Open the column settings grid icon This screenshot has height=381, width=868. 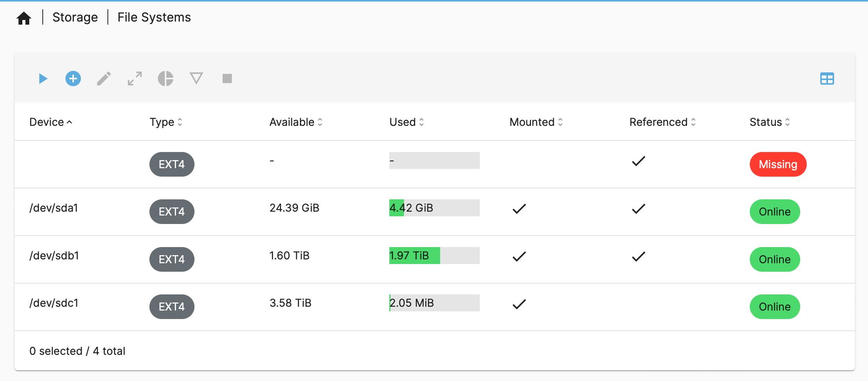point(827,79)
